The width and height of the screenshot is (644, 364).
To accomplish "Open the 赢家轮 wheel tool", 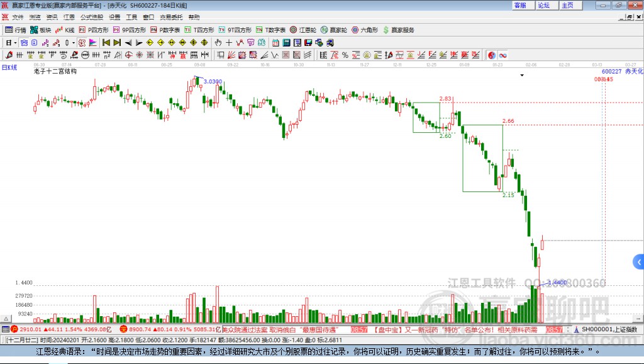I will coord(334,30).
